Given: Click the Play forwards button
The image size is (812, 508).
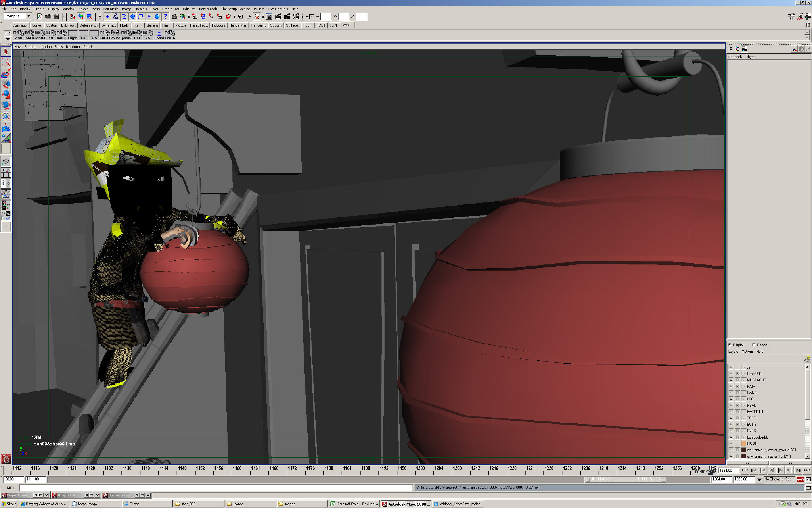Looking at the screenshot, I should [x=780, y=470].
